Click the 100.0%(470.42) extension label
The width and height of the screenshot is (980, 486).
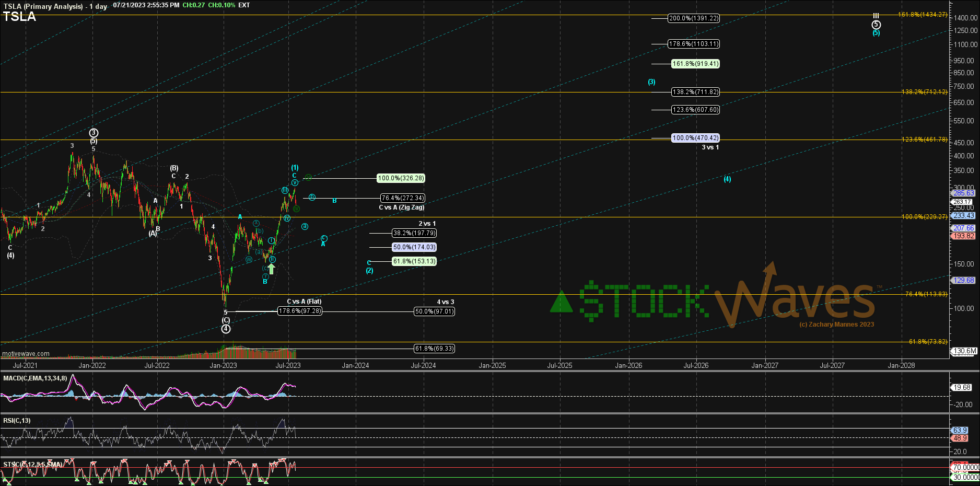(695, 138)
